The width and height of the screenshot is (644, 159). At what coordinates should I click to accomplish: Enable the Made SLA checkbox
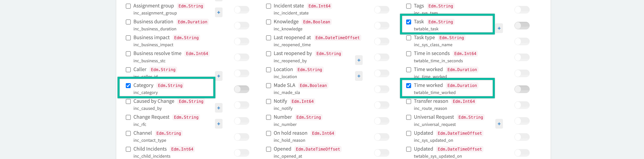(269, 85)
